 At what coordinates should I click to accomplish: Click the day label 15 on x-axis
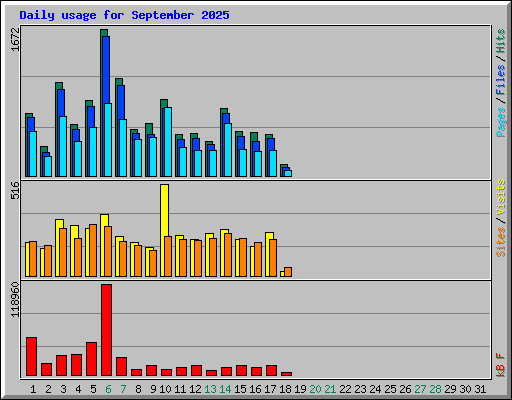tap(240, 389)
